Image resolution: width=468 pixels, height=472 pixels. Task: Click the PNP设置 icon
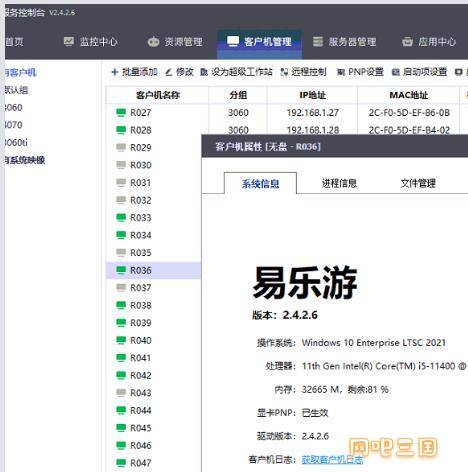tap(340, 72)
